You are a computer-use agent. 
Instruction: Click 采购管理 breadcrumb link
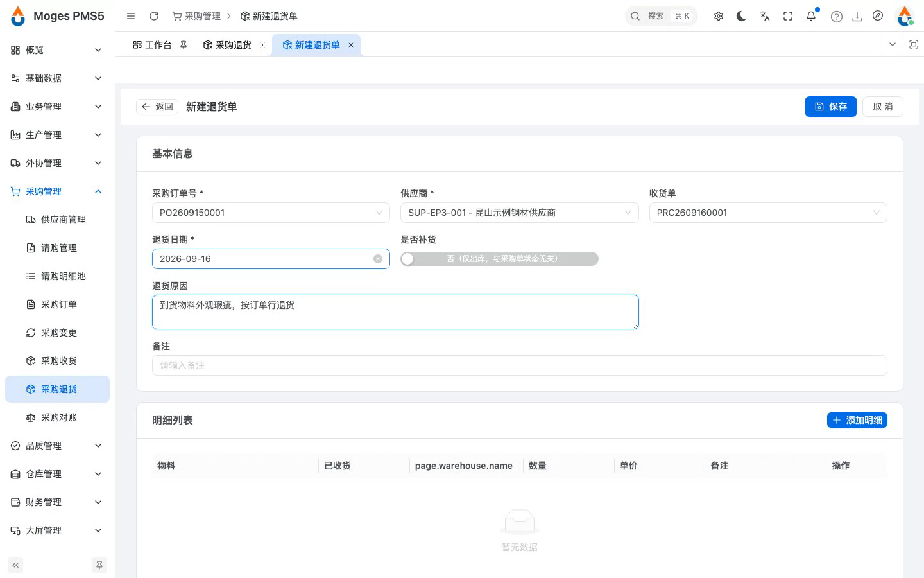pyautogui.click(x=196, y=16)
